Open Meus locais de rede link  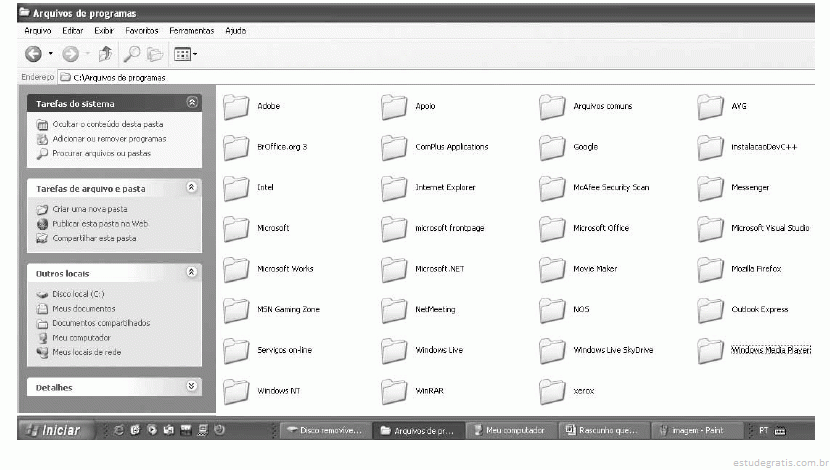point(86,352)
